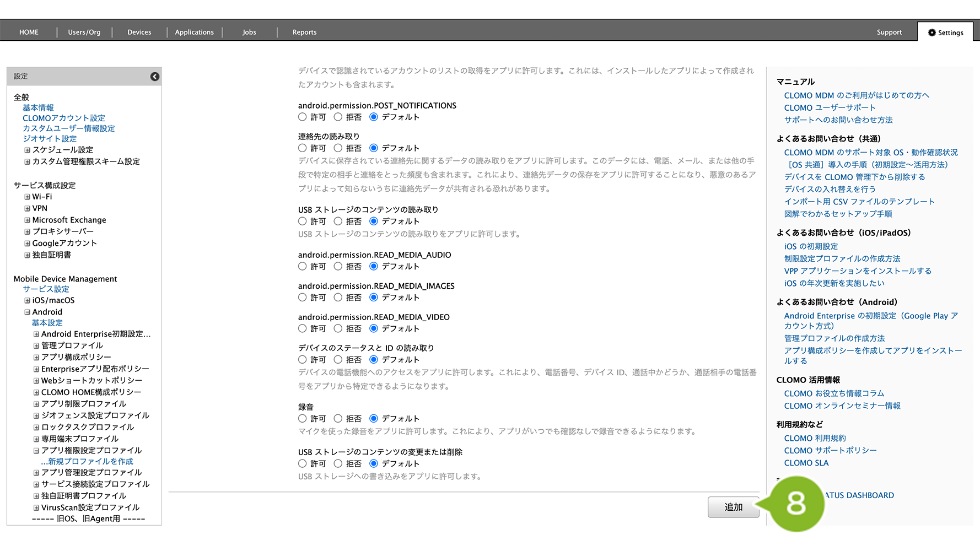Choose 許可 for 録音 permission
The height and width of the screenshot is (551, 980).
(x=303, y=418)
